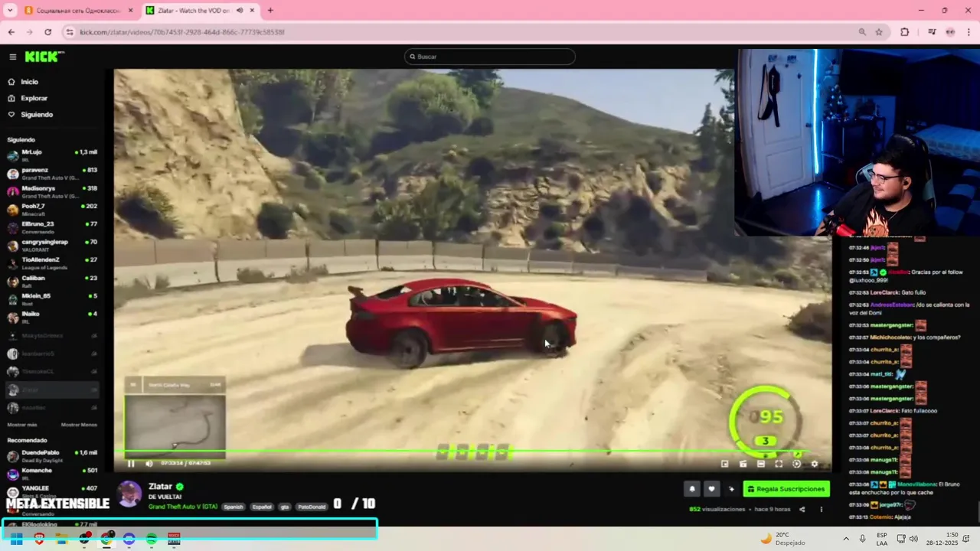
Task: Open the video more options menu
Action: coord(822,509)
